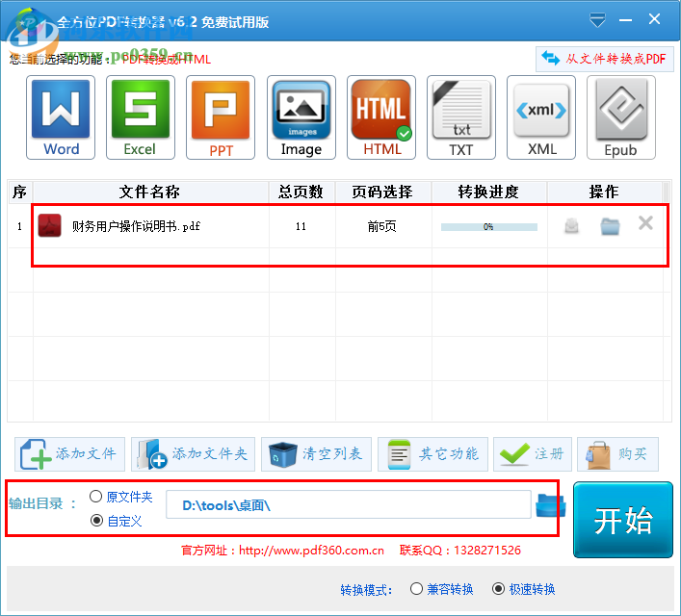Click the 注册 register button
Screen dimensions: 681x616
(x=533, y=454)
